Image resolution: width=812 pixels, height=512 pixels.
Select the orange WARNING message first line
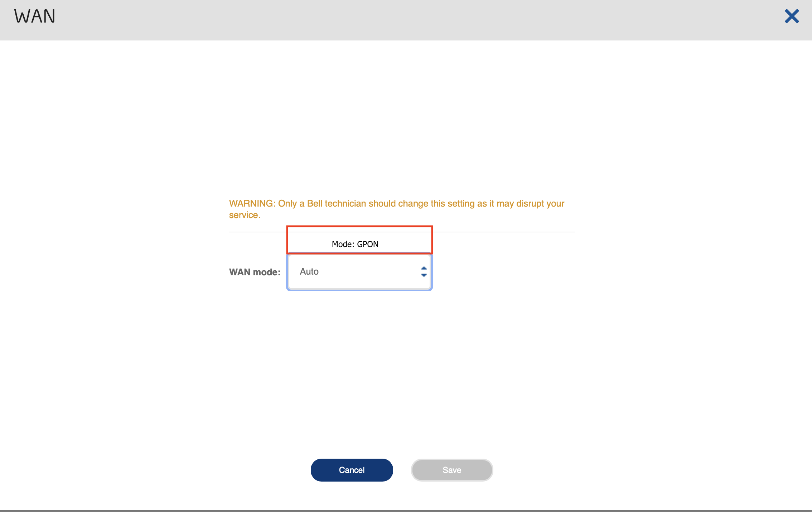pos(396,204)
